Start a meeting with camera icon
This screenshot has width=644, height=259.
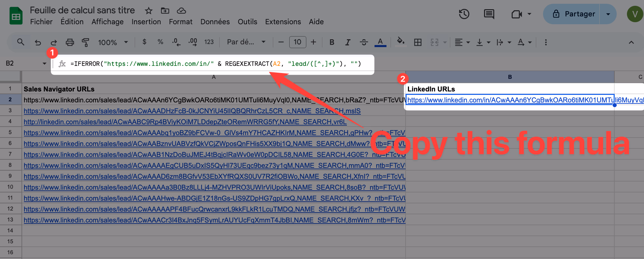pos(517,14)
